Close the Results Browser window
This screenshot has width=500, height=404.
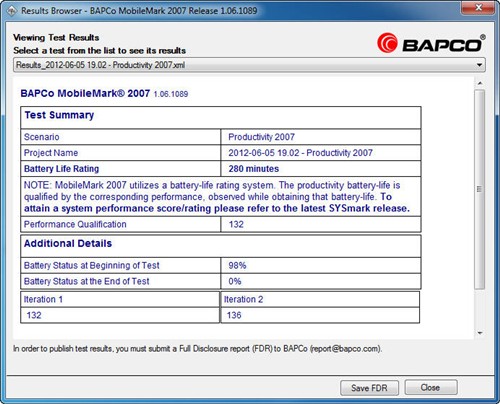coord(478,7)
